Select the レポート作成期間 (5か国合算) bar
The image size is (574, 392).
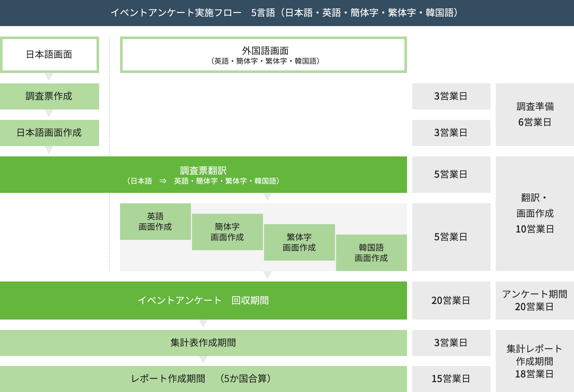[x=203, y=378]
